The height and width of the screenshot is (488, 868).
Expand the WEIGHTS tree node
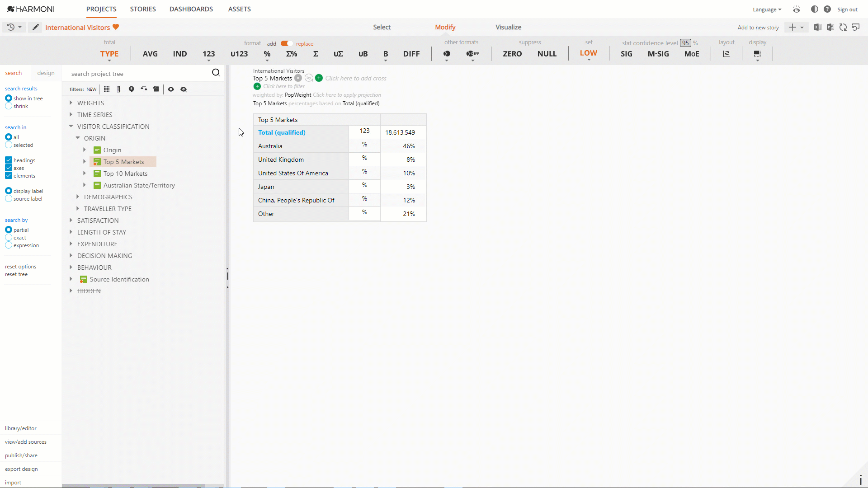click(71, 103)
